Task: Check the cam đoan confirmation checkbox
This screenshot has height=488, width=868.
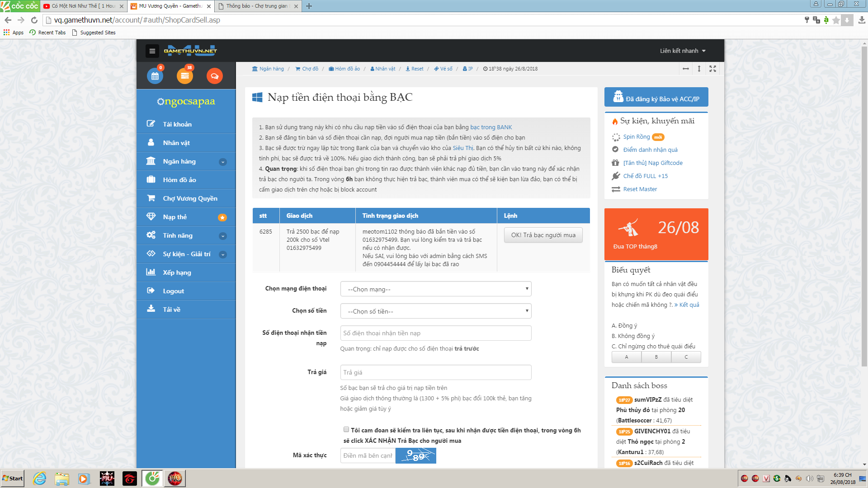Action: (346, 430)
